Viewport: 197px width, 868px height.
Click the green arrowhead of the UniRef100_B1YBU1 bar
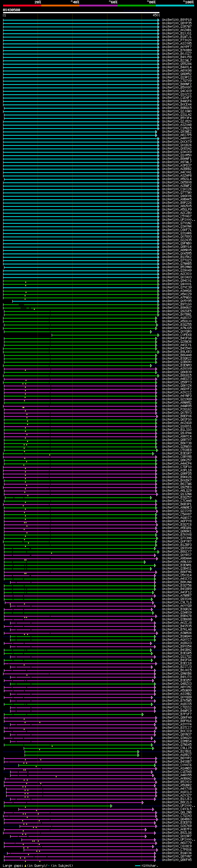(x=139, y=752)
